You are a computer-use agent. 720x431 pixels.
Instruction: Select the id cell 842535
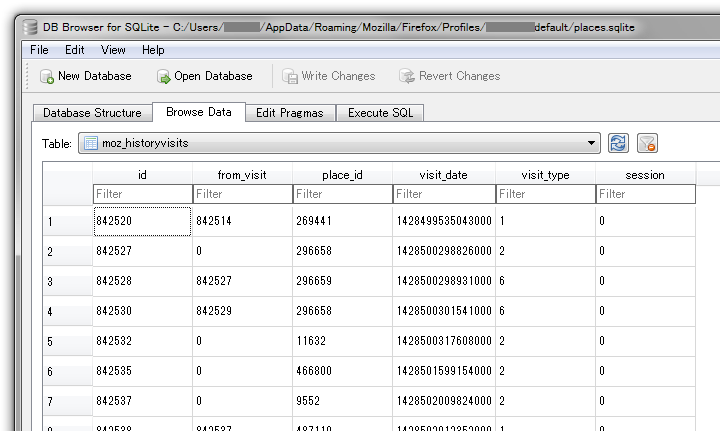tap(142, 371)
